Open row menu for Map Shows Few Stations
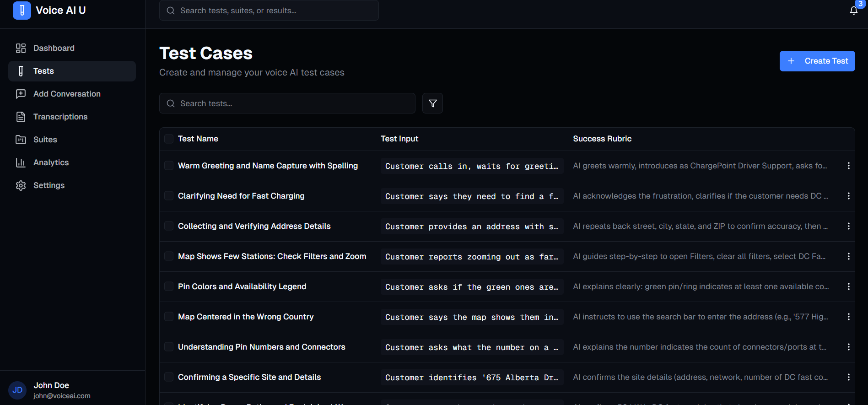The height and width of the screenshot is (405, 868). click(848, 256)
